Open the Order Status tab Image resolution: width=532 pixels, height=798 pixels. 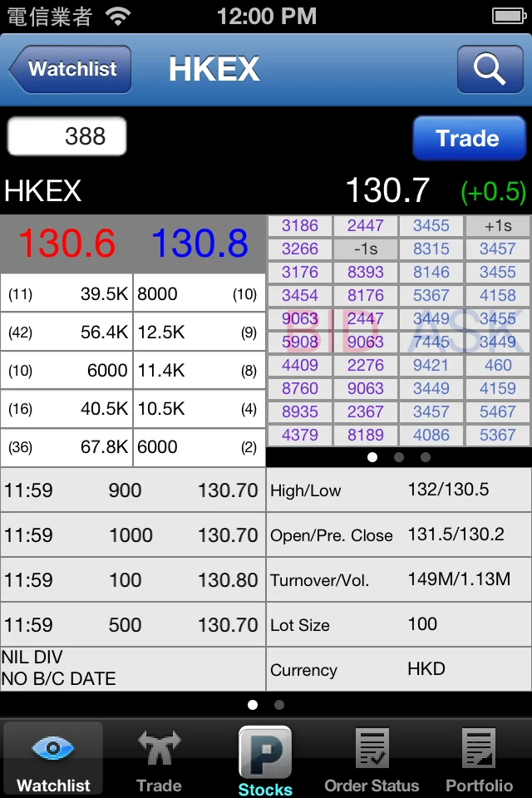pos(372,761)
